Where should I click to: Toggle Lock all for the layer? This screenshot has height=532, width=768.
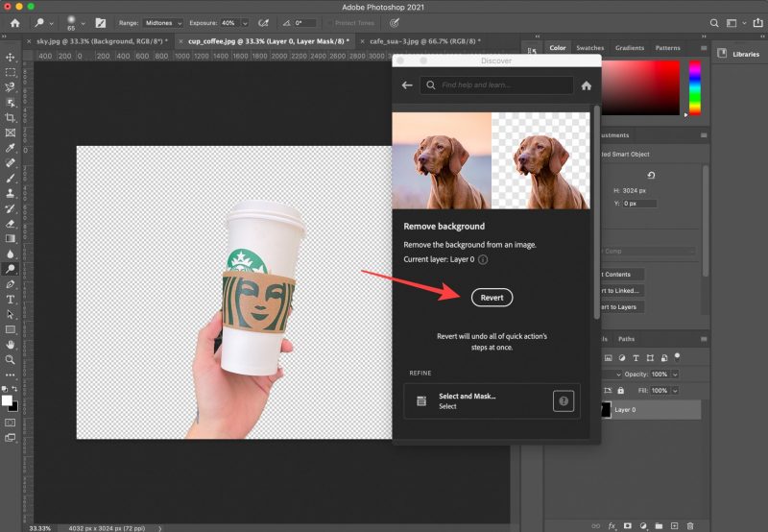(621, 391)
